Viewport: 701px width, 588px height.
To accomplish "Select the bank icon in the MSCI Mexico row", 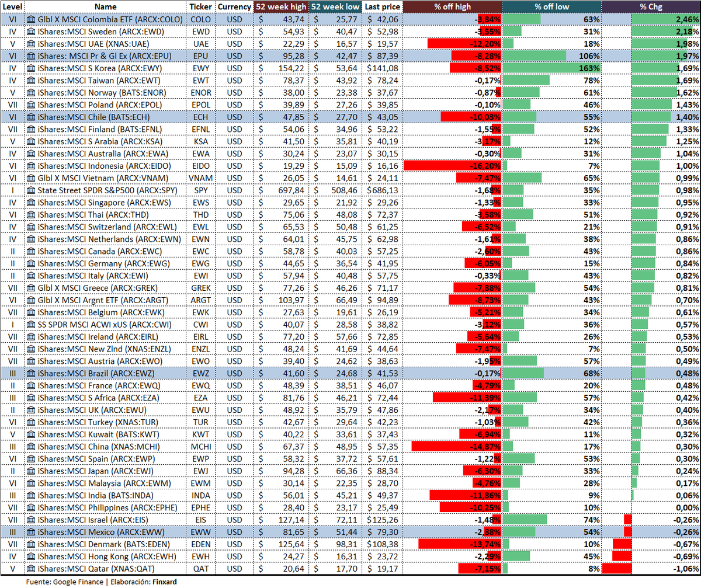I will pos(31,532).
